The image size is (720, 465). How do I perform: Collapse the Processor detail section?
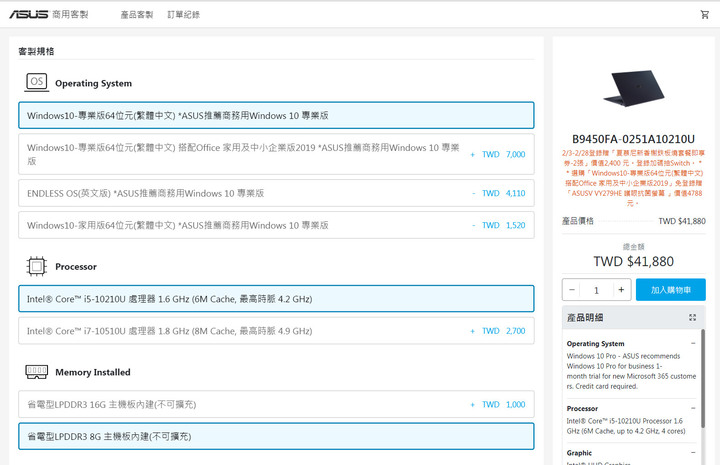pos(693,408)
